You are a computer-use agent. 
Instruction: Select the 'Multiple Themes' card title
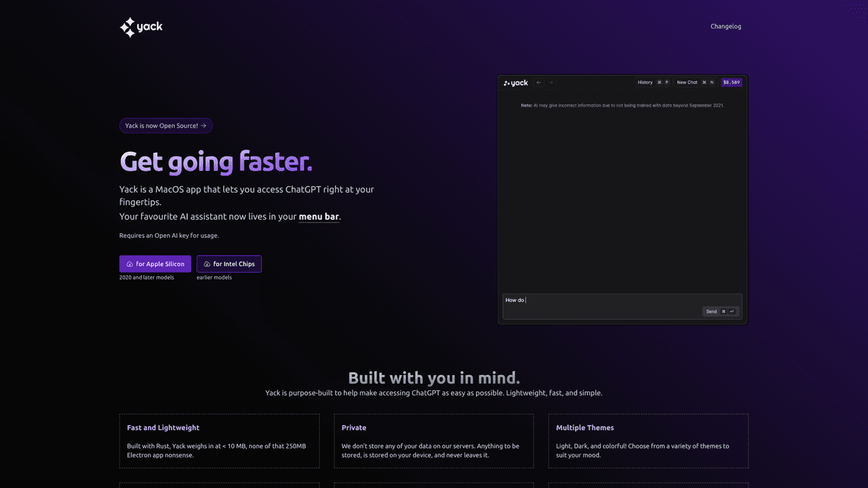tap(585, 428)
